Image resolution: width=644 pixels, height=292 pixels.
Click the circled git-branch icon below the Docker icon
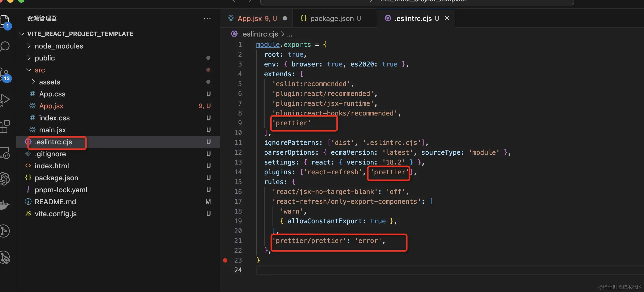[5, 231]
